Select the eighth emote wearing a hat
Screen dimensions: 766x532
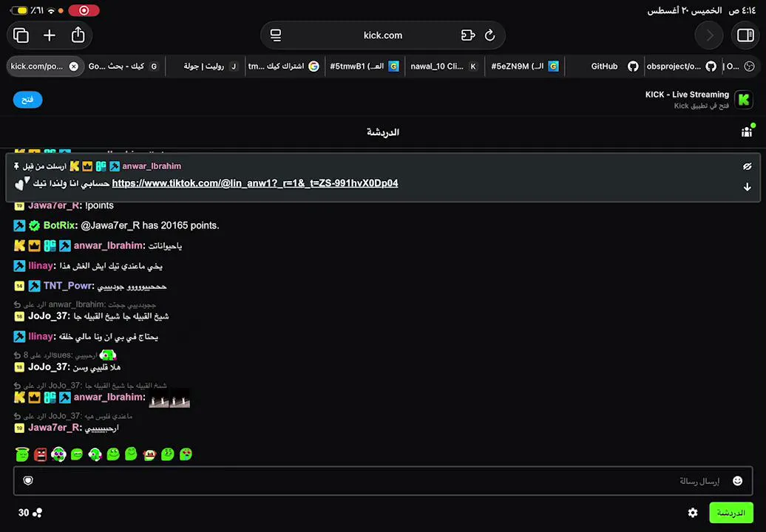(149, 454)
